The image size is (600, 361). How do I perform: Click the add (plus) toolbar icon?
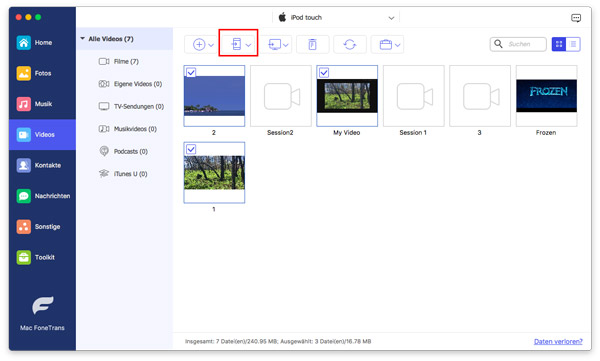pyautogui.click(x=199, y=44)
